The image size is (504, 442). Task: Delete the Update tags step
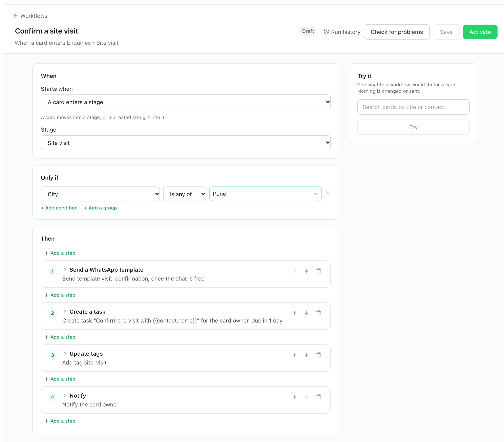[318, 355]
